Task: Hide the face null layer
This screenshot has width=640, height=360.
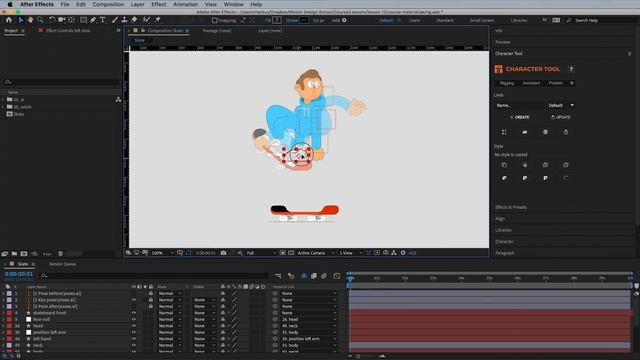Action: point(133,319)
